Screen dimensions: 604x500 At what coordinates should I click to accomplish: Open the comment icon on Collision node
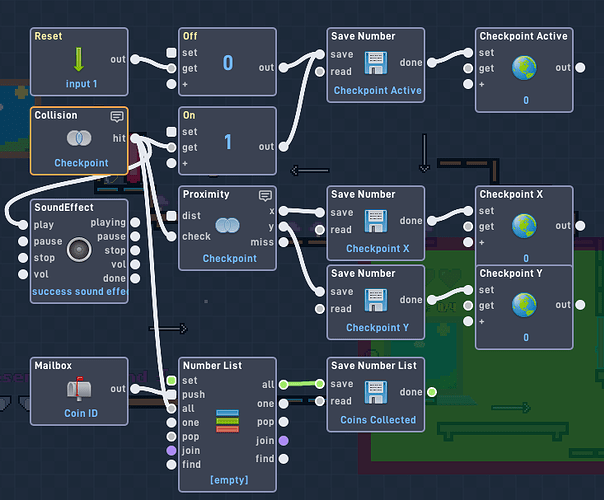117,116
